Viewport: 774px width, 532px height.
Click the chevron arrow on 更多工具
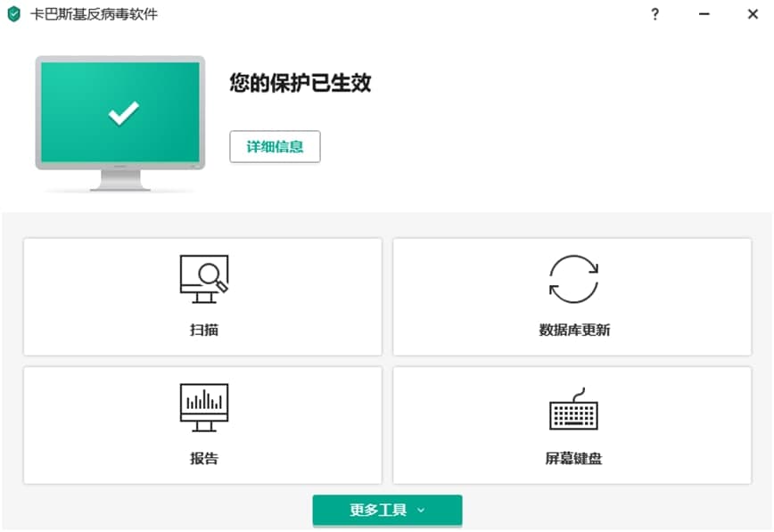coord(421,511)
